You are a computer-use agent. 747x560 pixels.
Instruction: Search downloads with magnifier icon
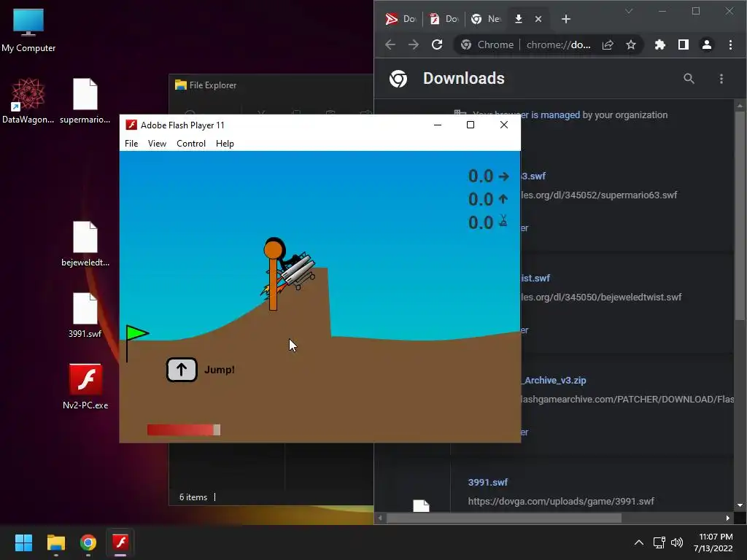coord(689,79)
